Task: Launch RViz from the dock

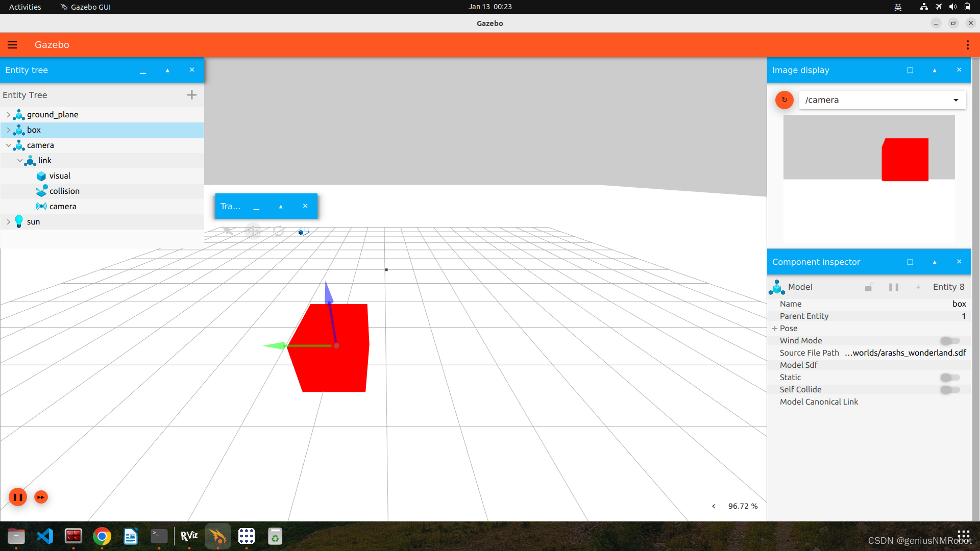Action: [189, 536]
